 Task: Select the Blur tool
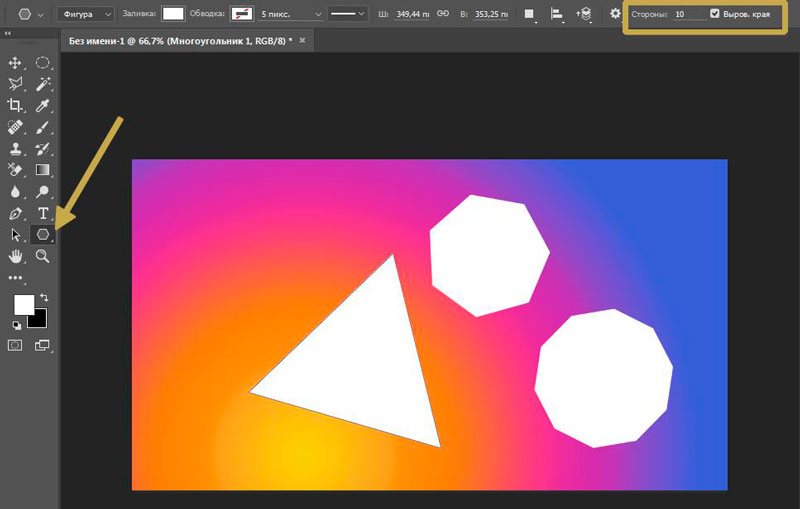(x=15, y=191)
